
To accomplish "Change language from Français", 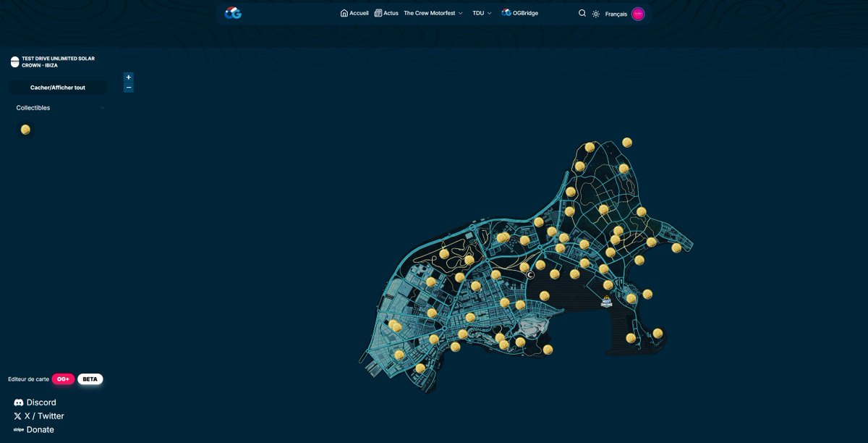I will tap(616, 14).
